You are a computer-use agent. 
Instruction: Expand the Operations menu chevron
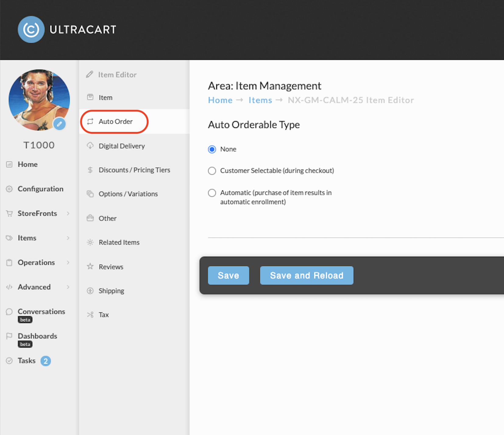[68, 262]
